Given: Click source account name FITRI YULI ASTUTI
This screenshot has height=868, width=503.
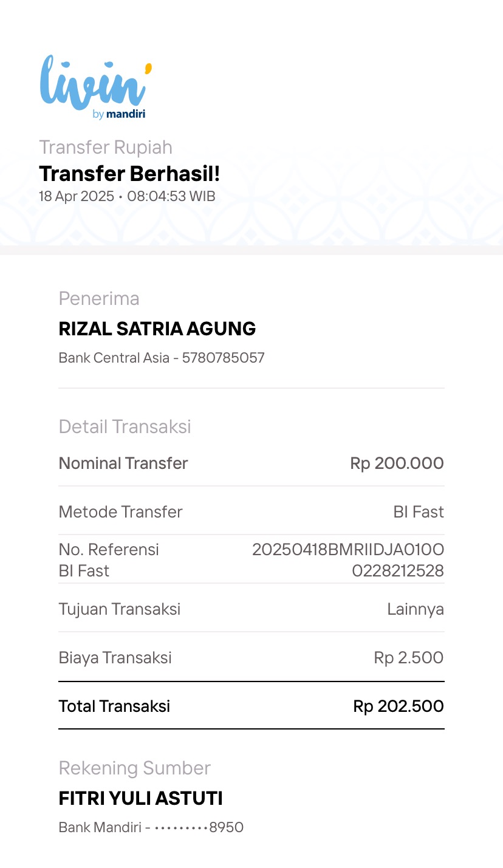Looking at the screenshot, I should tap(140, 798).
